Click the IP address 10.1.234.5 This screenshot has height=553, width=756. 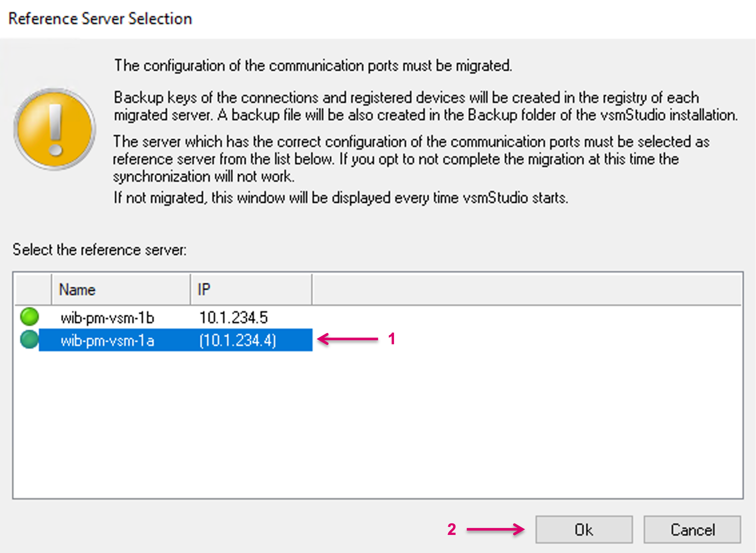(x=233, y=317)
